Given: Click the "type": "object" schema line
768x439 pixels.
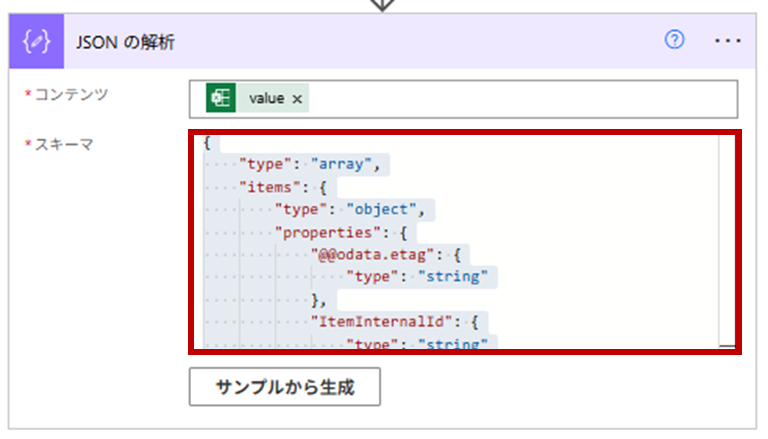Looking at the screenshot, I should click(349, 210).
